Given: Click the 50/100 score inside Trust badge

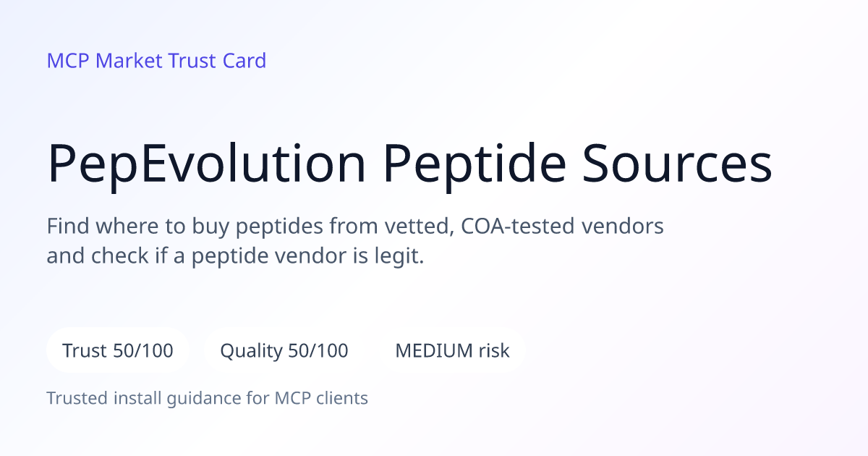Looking at the screenshot, I should point(143,351).
